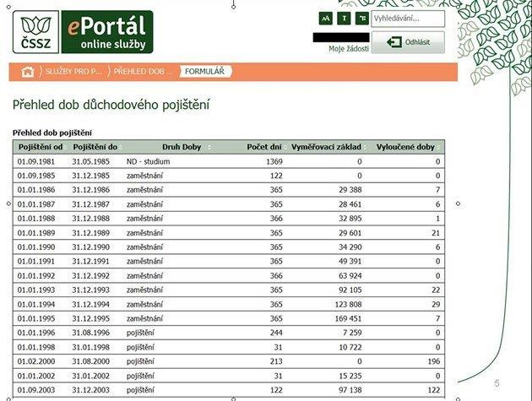Sort by Počet dní column header
Image resolution: width=532 pixels, height=401 pixels.
pos(263,147)
